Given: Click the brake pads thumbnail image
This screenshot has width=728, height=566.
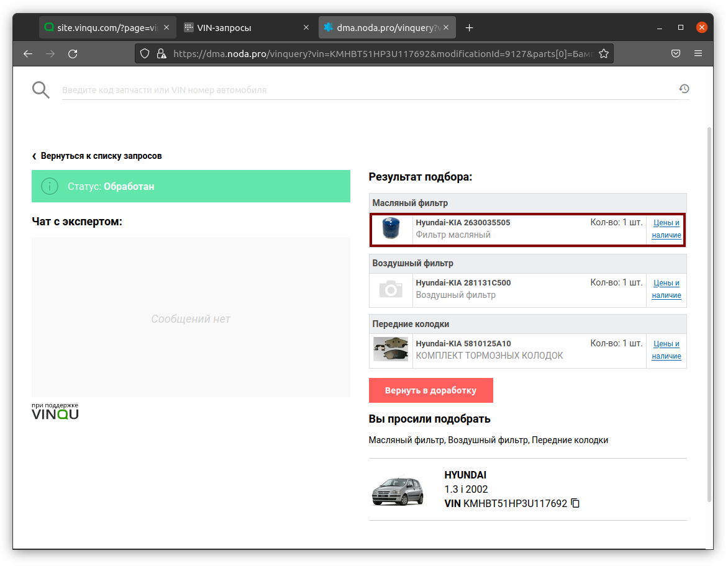Looking at the screenshot, I should 391,349.
